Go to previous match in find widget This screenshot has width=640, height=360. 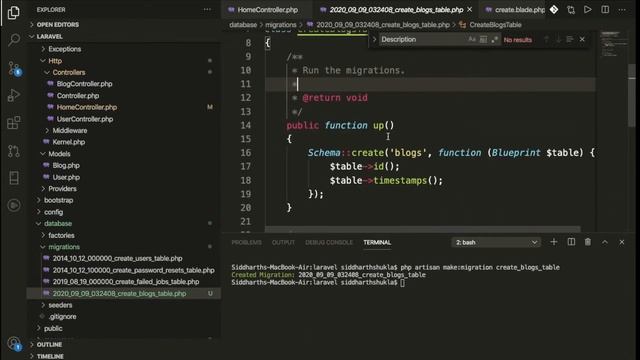click(547, 40)
